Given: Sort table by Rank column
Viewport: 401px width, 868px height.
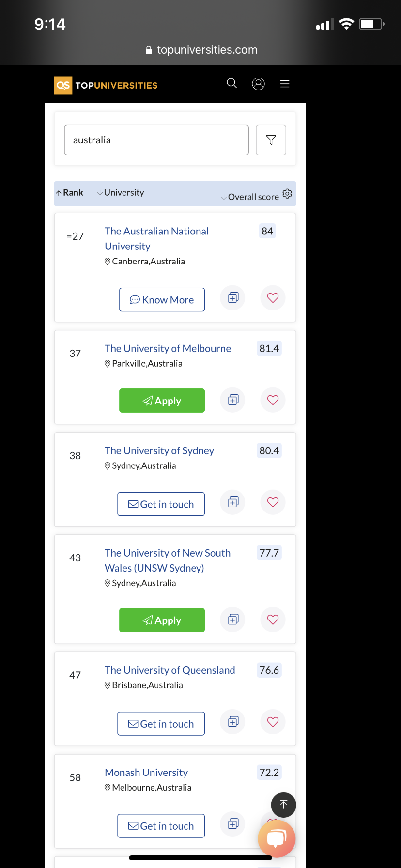Looking at the screenshot, I should pyautogui.click(x=70, y=192).
